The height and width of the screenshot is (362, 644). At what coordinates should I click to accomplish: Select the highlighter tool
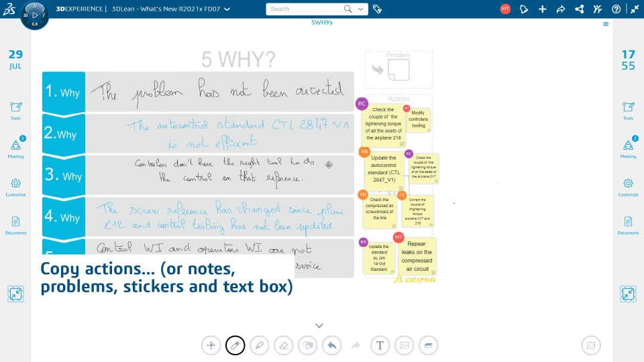click(x=260, y=346)
